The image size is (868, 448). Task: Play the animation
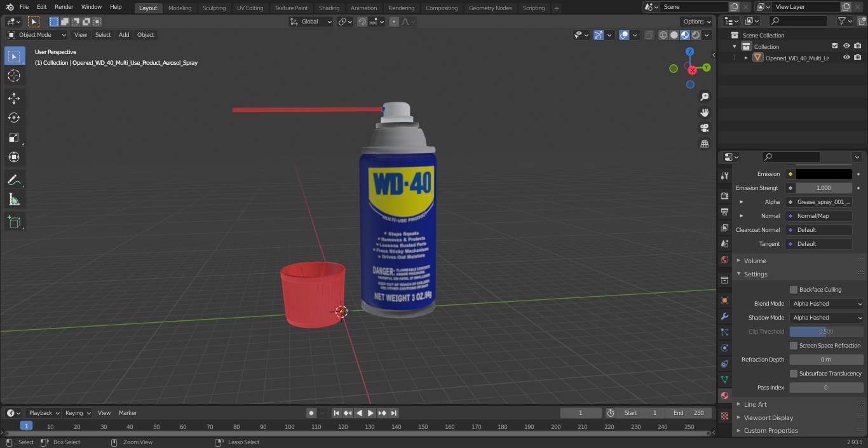point(371,413)
